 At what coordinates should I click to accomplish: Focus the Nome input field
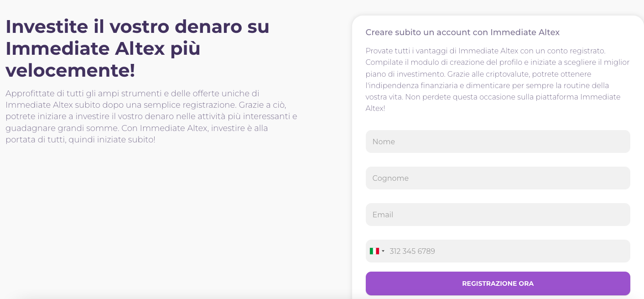pyautogui.click(x=498, y=142)
